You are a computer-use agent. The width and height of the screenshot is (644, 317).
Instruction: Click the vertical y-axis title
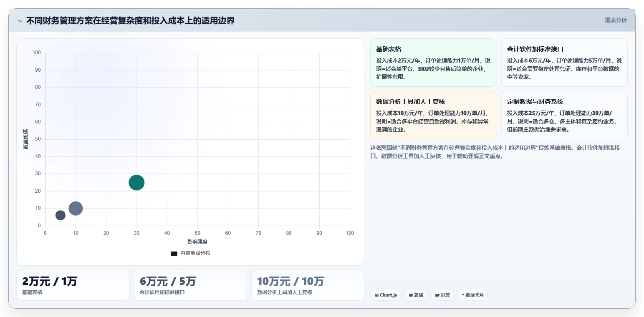coord(26,139)
